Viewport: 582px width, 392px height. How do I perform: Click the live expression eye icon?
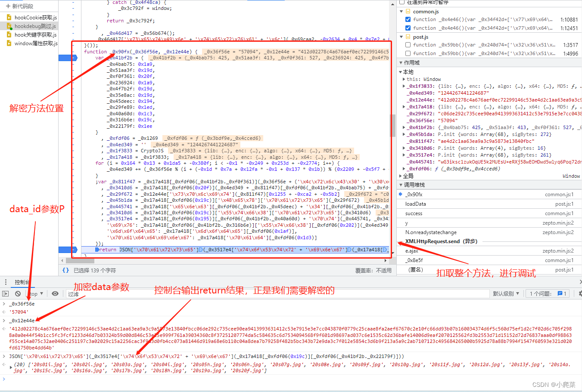[x=55, y=293]
